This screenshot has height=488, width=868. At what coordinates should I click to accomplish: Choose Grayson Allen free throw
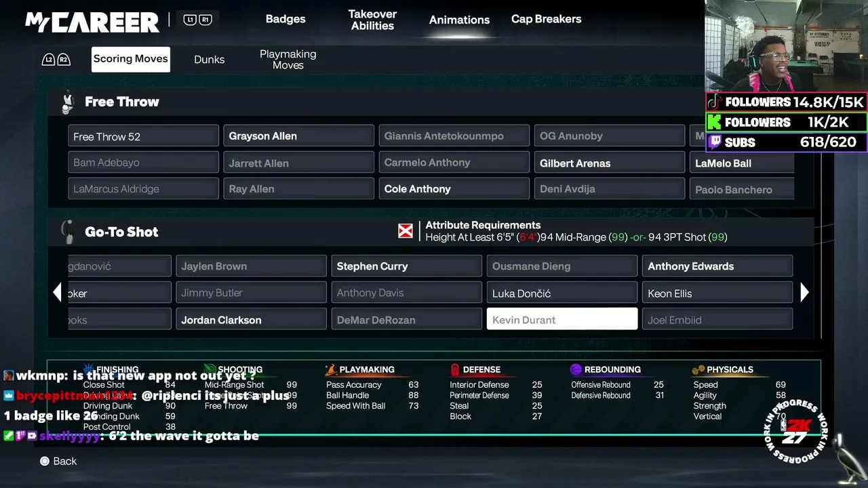(298, 136)
